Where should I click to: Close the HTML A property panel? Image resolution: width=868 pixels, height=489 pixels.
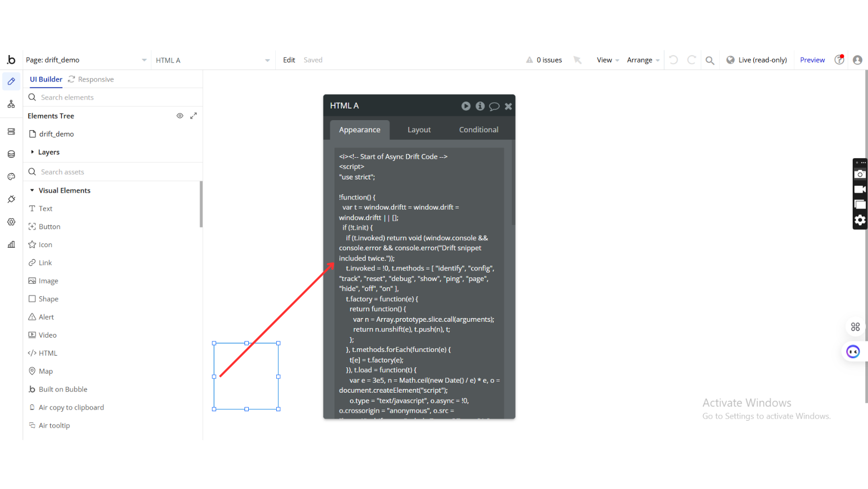coord(508,106)
